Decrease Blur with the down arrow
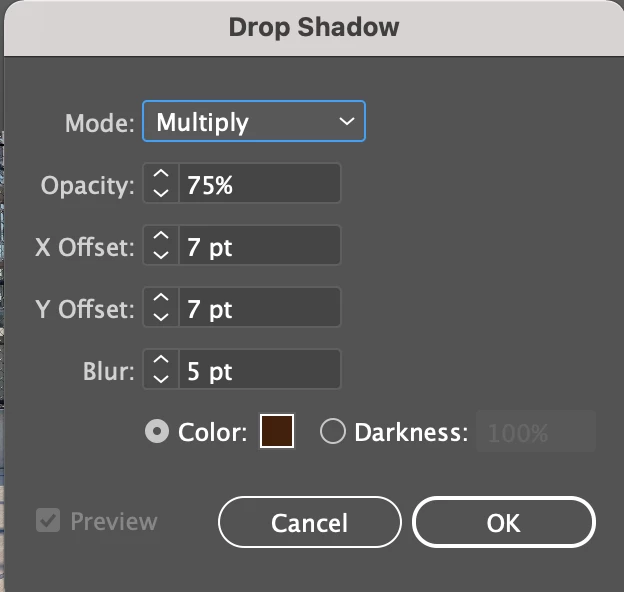Screen dimensions: 624x592 tap(161, 379)
